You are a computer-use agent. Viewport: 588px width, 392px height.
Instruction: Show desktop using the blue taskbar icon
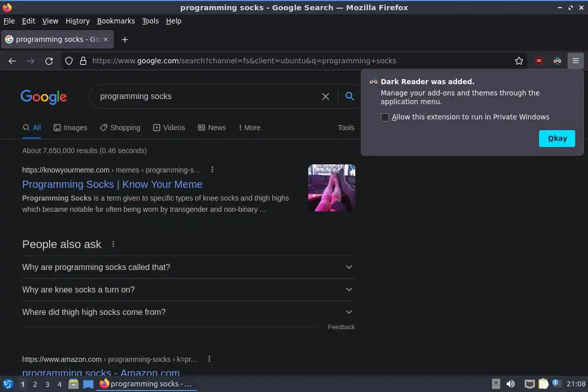pos(88,384)
